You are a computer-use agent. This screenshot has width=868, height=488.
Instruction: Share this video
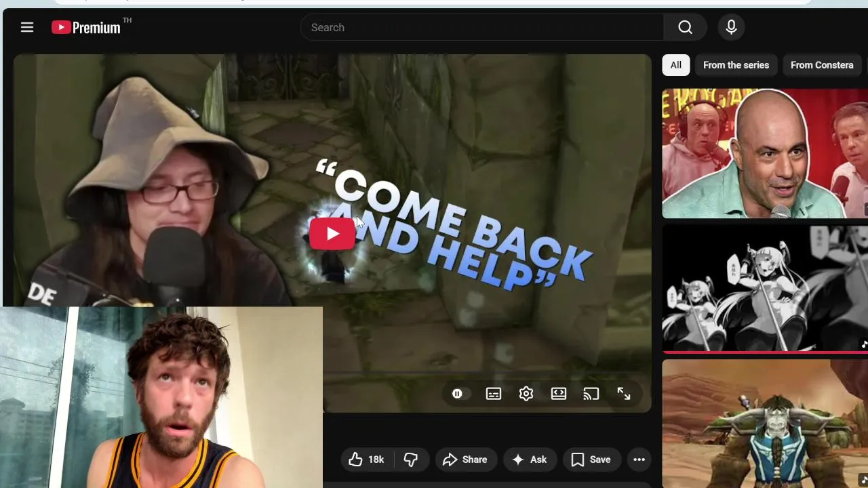tap(465, 460)
